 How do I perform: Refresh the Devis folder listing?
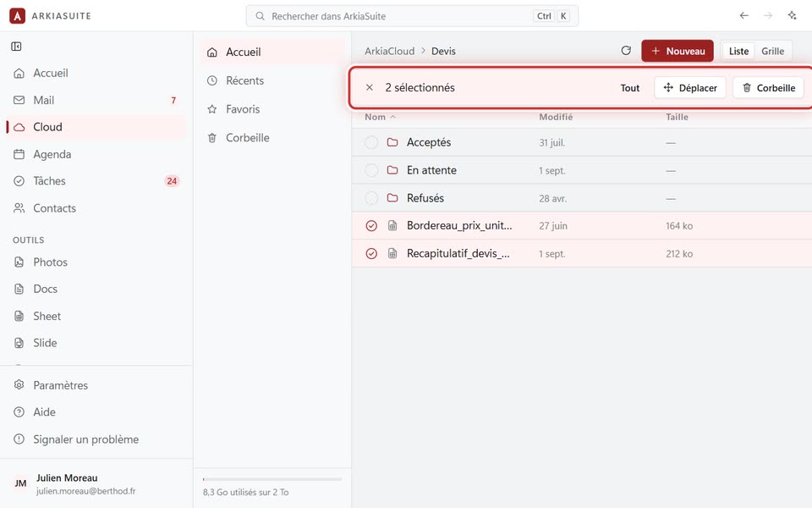coord(626,51)
